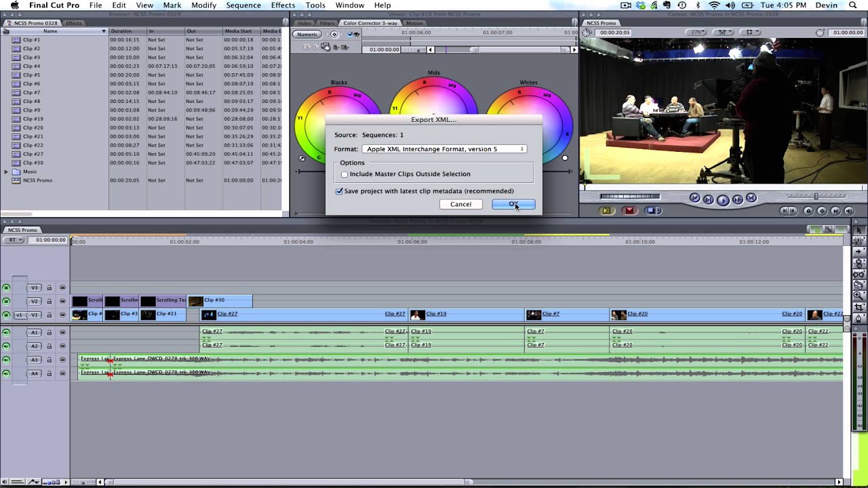Uncheck Save project with latest clip metadata
The height and width of the screenshot is (488, 868).
339,191
